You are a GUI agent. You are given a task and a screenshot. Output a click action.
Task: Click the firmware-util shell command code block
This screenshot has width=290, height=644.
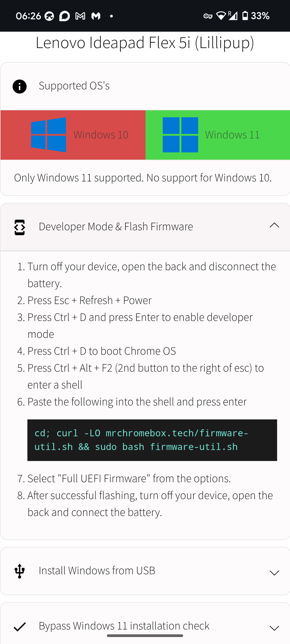[152, 440]
